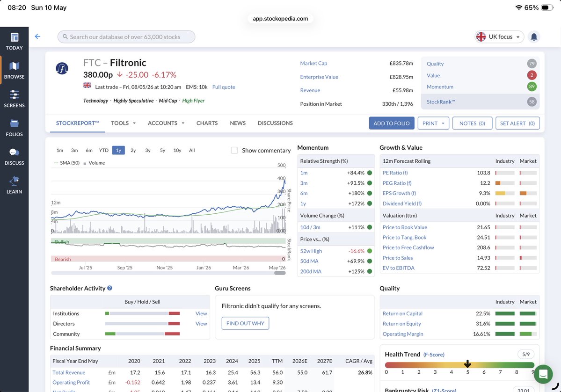561x392 pixels.
Task: Expand the ACCOUNTS dropdown menu
Action: pos(166,123)
